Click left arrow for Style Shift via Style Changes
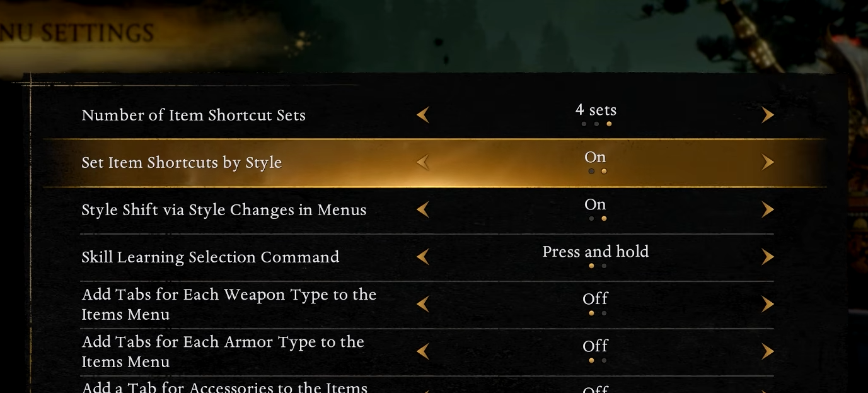The height and width of the screenshot is (393, 868). coord(423,209)
